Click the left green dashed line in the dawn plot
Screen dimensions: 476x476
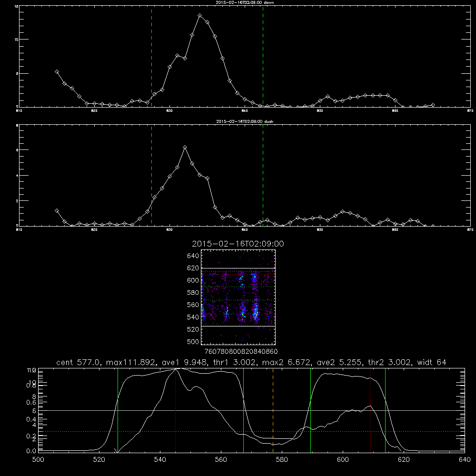[151, 57]
